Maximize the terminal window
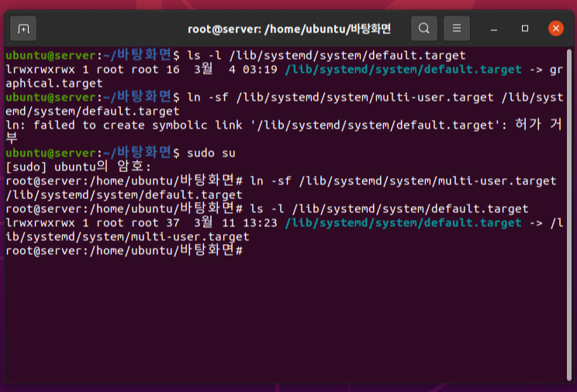 [525, 29]
